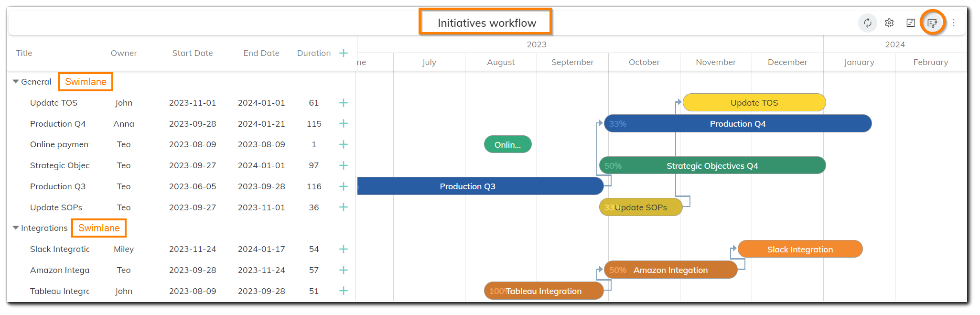
Task: Click the note panel icon beside gear
Action: (x=911, y=23)
